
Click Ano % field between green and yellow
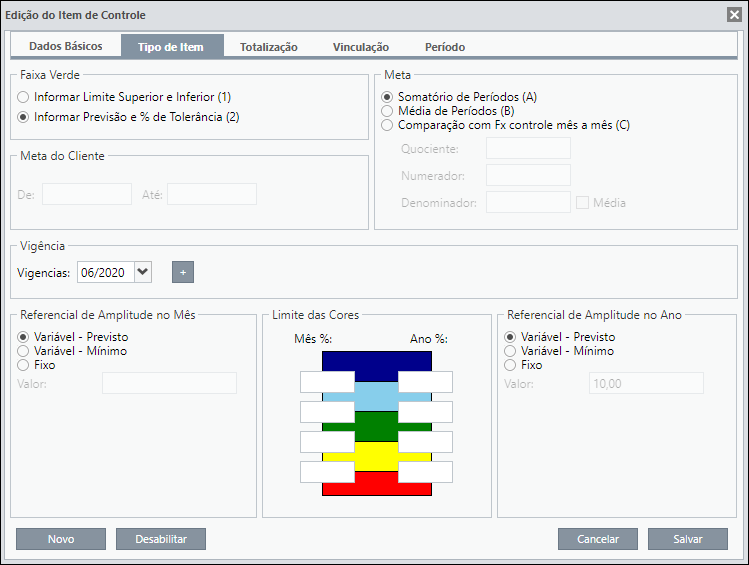click(426, 442)
